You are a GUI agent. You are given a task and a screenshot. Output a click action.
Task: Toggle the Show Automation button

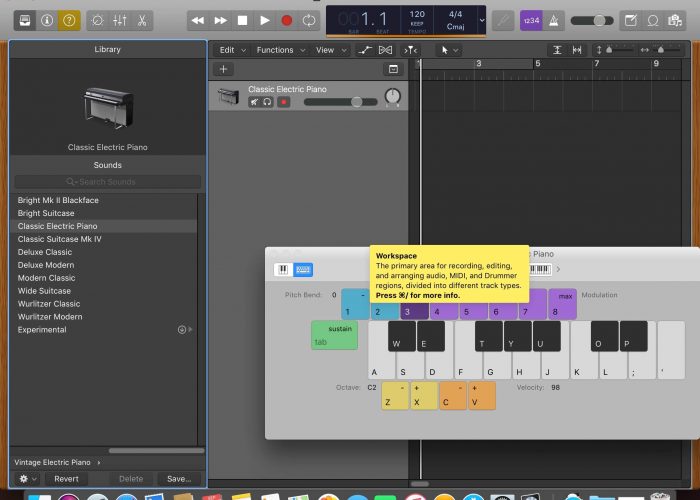pyautogui.click(x=365, y=50)
